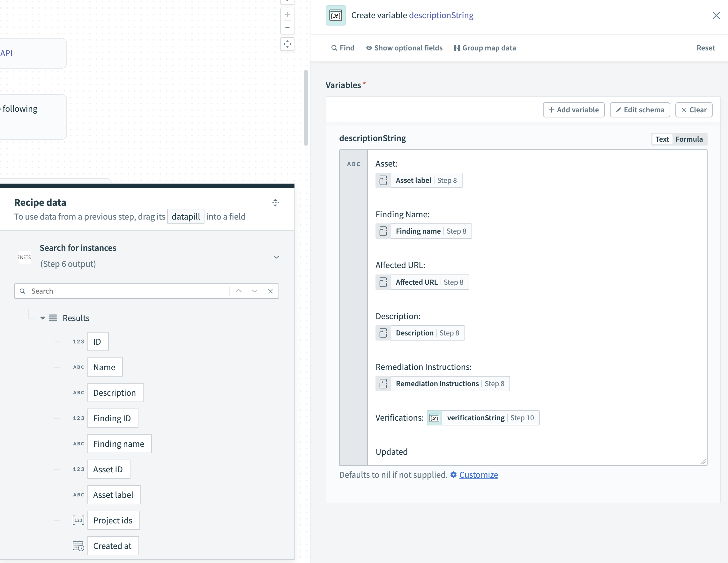Select the Finding name Step 8 datapill in field

pyautogui.click(x=423, y=231)
